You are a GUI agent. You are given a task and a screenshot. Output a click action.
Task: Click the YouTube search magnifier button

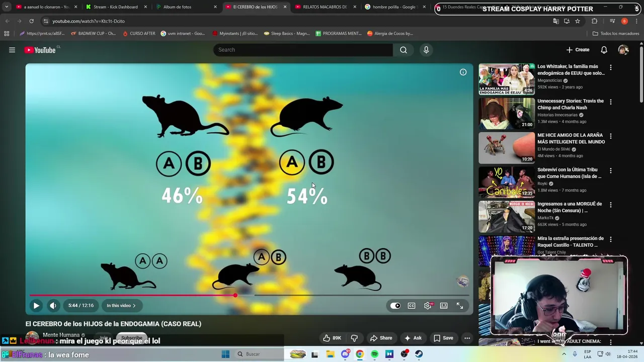404,50
